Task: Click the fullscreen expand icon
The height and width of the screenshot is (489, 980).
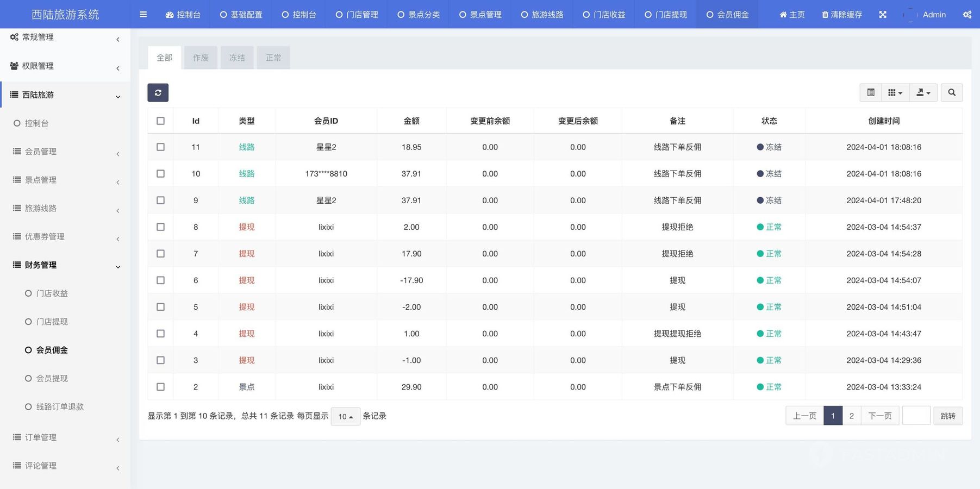Action: click(882, 15)
